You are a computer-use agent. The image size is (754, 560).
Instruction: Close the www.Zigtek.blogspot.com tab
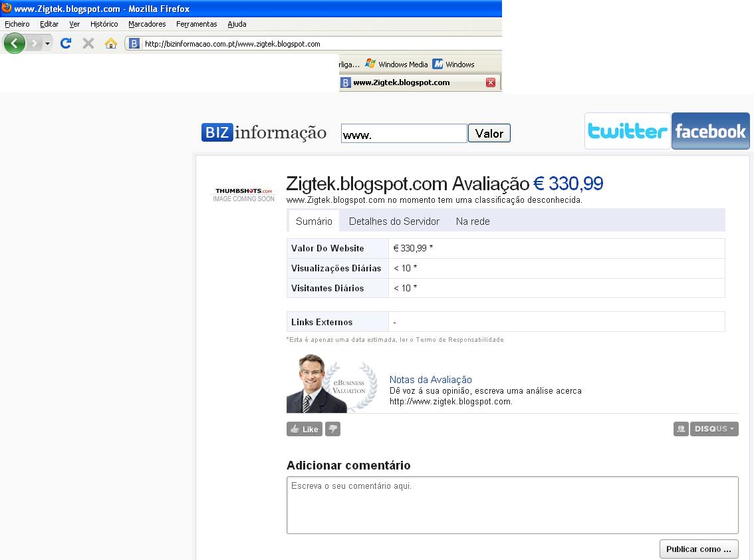click(x=491, y=82)
